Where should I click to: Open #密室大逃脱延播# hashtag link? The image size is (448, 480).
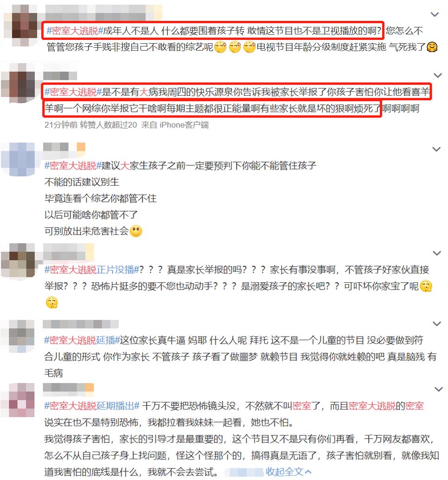pos(82,340)
